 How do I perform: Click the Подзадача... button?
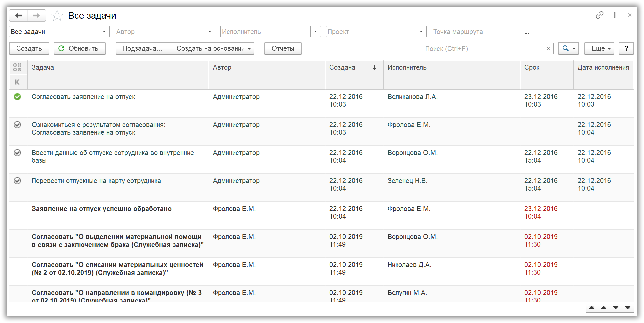tap(143, 49)
